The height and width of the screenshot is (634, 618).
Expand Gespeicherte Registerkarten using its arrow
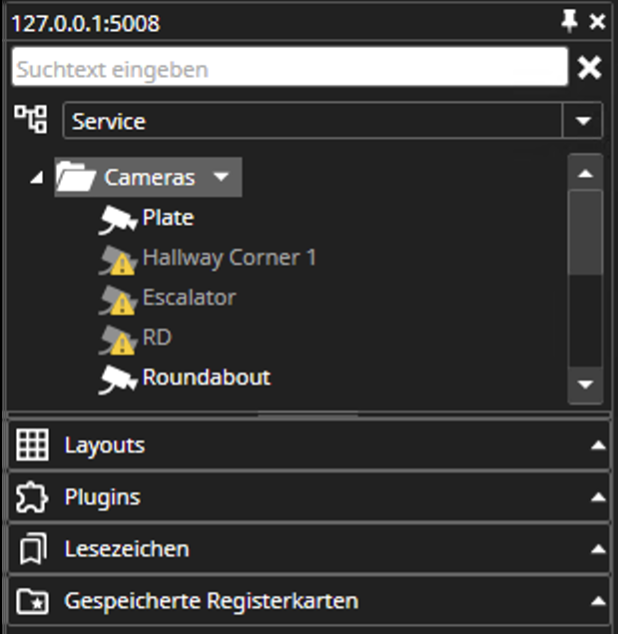coord(598,601)
